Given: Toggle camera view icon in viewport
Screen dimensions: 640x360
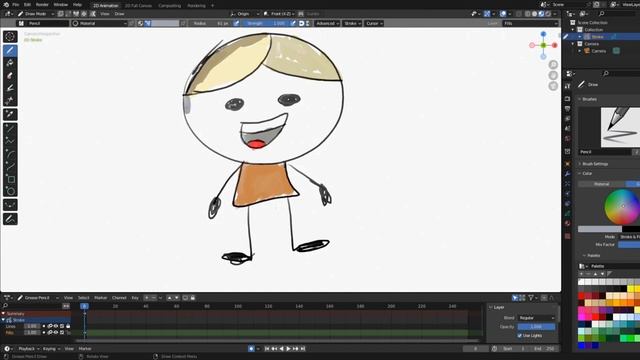Looking at the screenshot, I should [553, 86].
